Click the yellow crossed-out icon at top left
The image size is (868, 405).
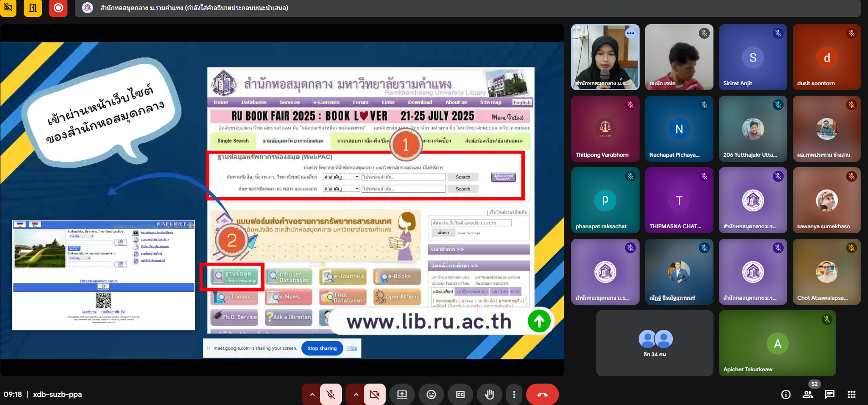8,8
